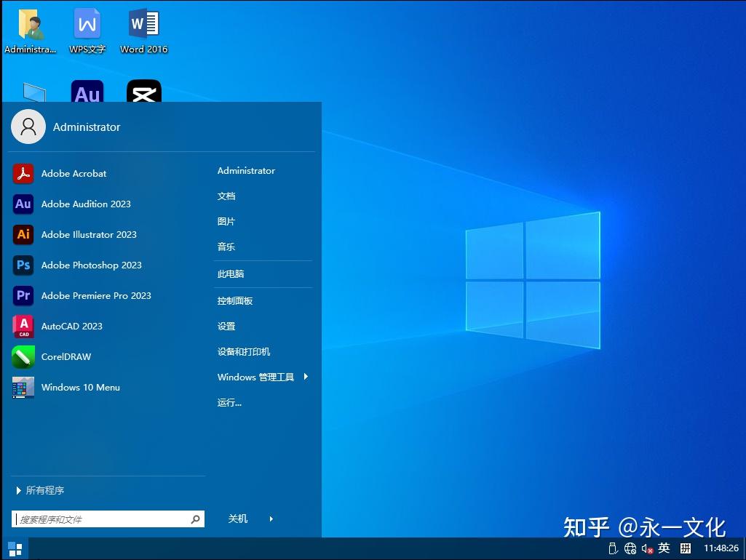The height and width of the screenshot is (560, 746).
Task: Launch WPS文字 from the desktop
Action: (x=87, y=31)
